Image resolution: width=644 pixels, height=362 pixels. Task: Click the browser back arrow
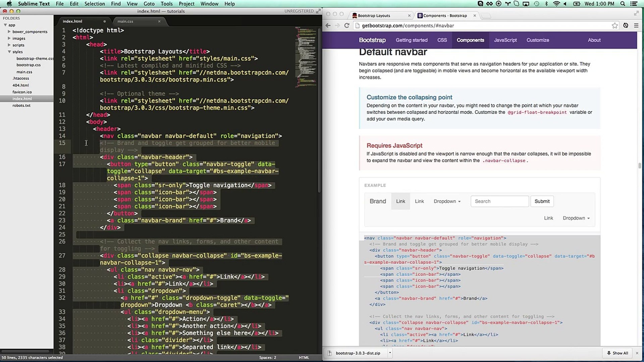328,25
